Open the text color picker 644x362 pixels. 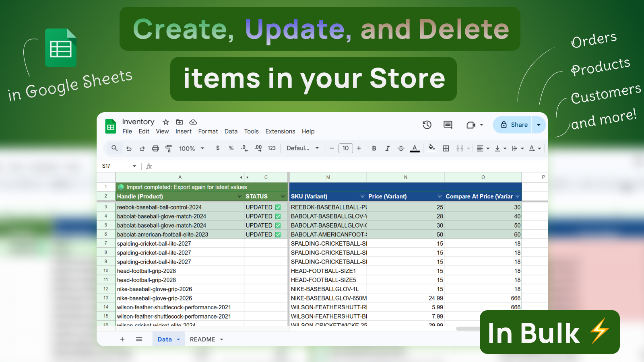(x=415, y=148)
